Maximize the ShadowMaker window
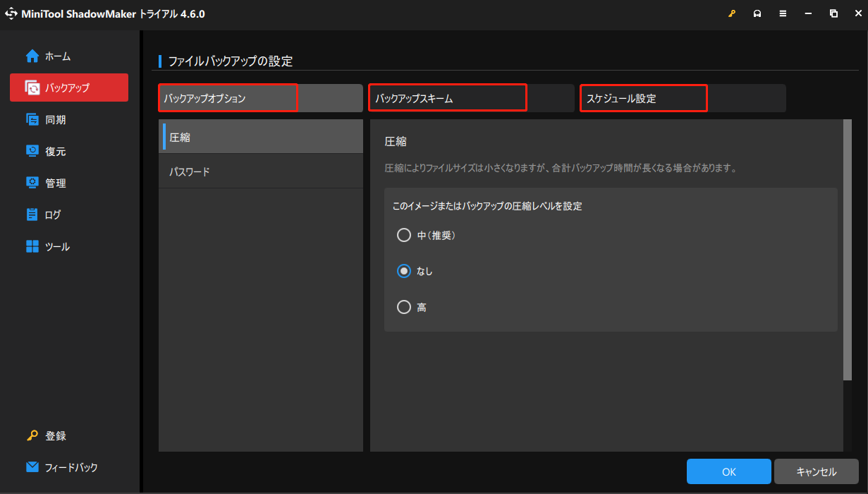Screen dimensions: 868x494 [833, 13]
